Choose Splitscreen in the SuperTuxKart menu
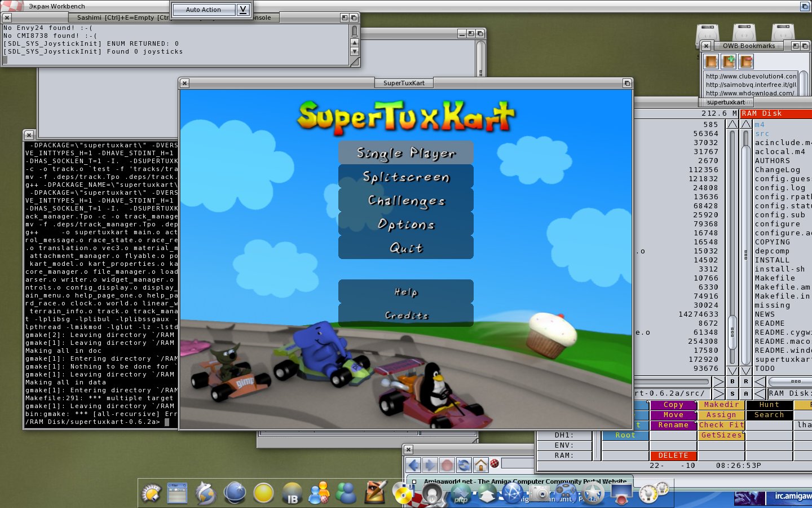 tap(406, 177)
